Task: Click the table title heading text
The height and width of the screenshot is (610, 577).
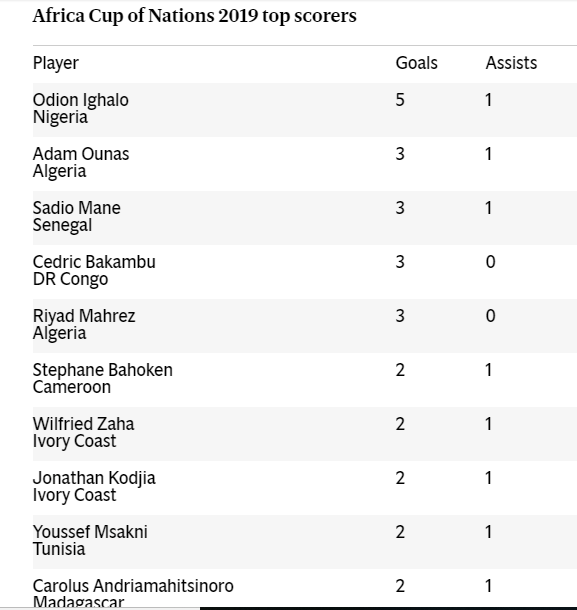Action: (195, 16)
